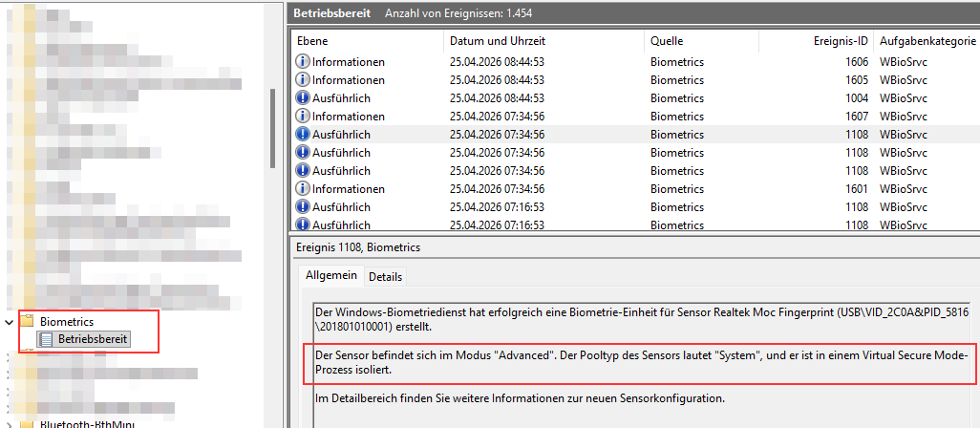Click the Ereignis-ID cell 1601
The height and width of the screenshot is (428, 980).
tap(857, 189)
